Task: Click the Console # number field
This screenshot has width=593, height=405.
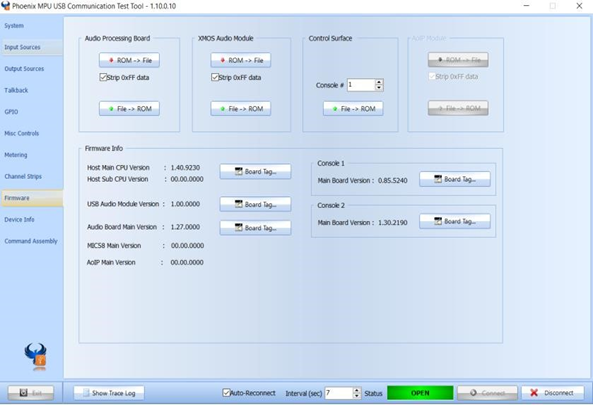Action: coord(361,85)
